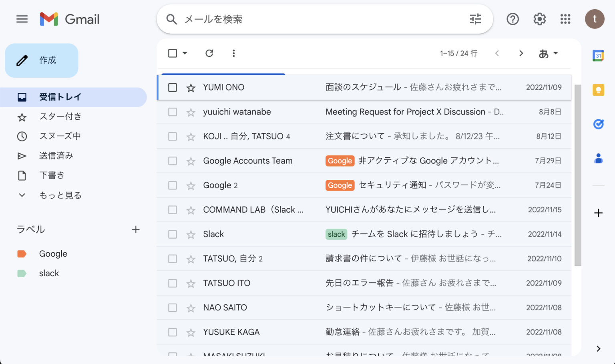Viewport: 615px width, 364px height.
Task: Star the Slack invitation email
Action: [190, 234]
